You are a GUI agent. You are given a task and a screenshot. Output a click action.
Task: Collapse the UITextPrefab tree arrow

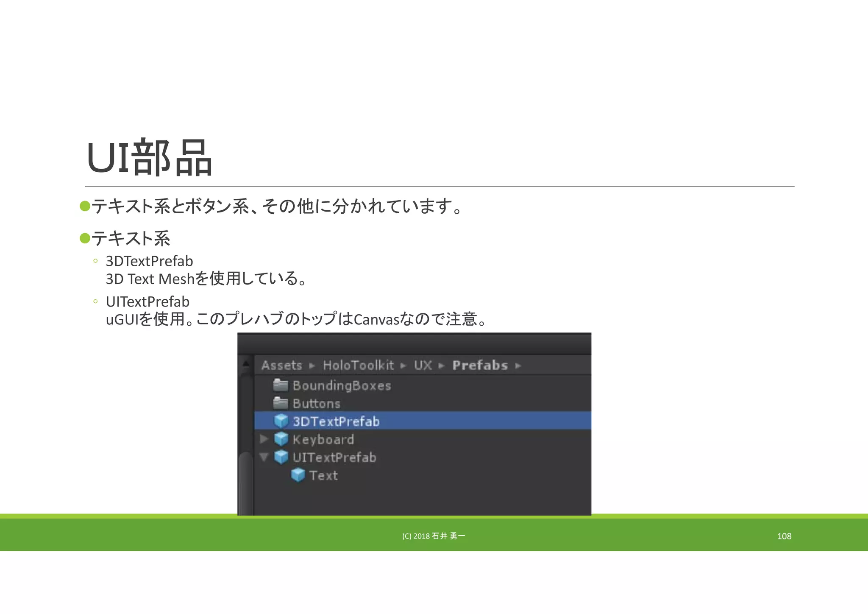click(x=264, y=457)
